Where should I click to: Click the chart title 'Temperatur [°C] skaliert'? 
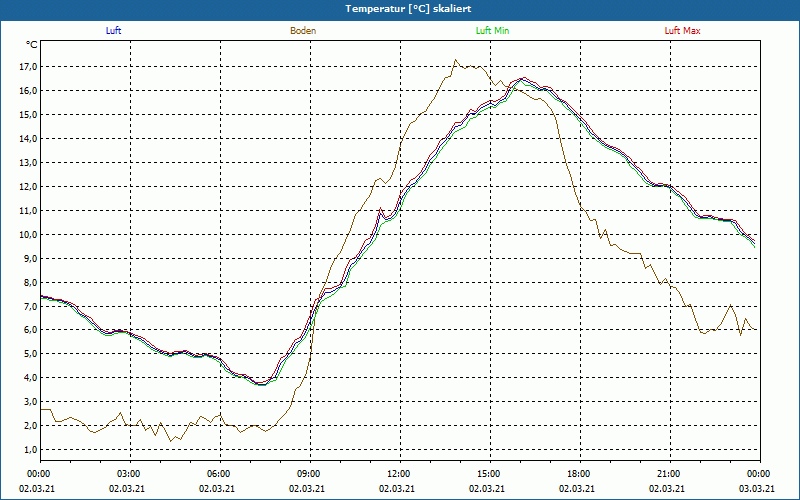tap(408, 9)
